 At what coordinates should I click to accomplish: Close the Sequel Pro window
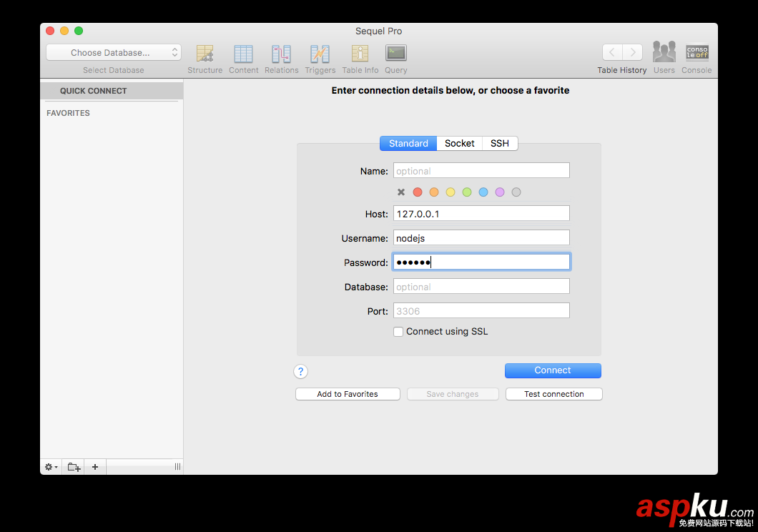coord(50,31)
